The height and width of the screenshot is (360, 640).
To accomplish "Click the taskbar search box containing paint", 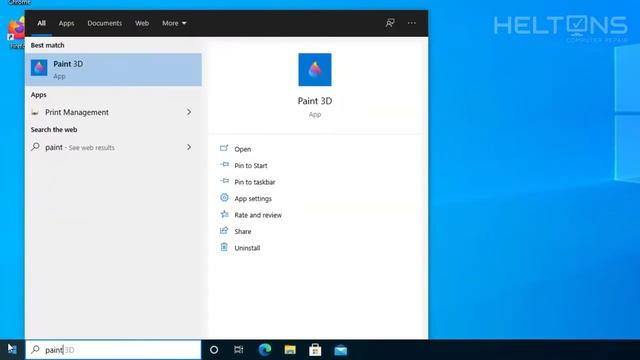I will tap(113, 350).
